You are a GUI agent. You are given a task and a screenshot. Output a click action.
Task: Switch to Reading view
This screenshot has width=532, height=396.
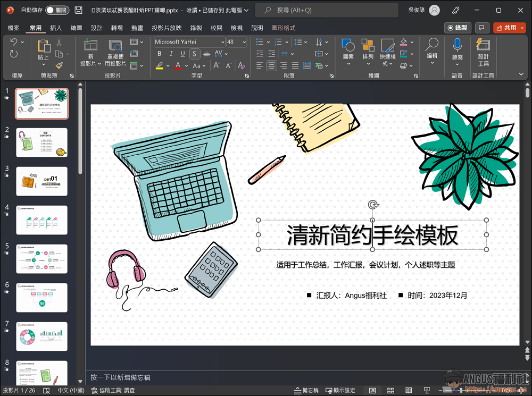tap(409, 391)
